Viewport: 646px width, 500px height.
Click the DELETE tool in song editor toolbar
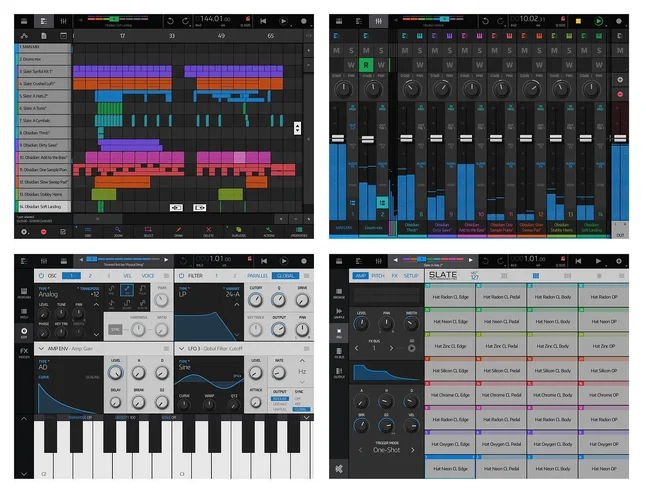[208, 231]
